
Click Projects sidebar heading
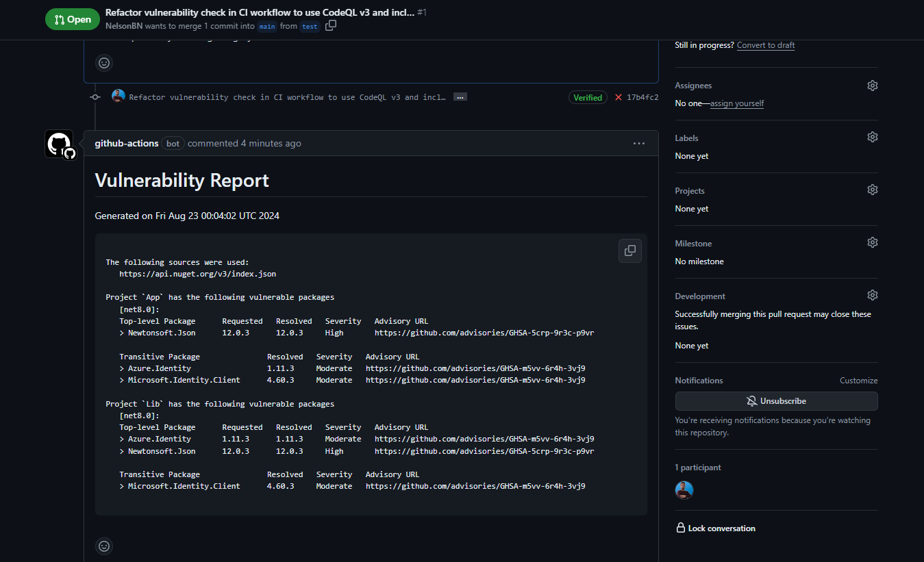[690, 191]
